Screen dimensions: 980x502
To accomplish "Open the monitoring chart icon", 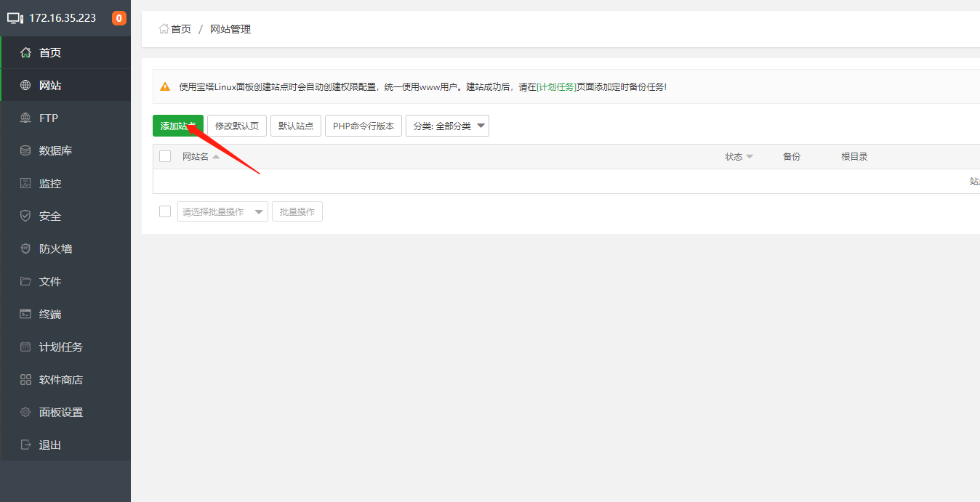I will [x=26, y=183].
